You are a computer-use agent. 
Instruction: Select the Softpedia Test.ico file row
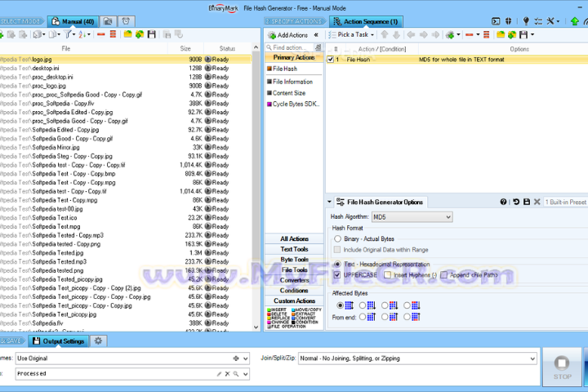pos(126,217)
